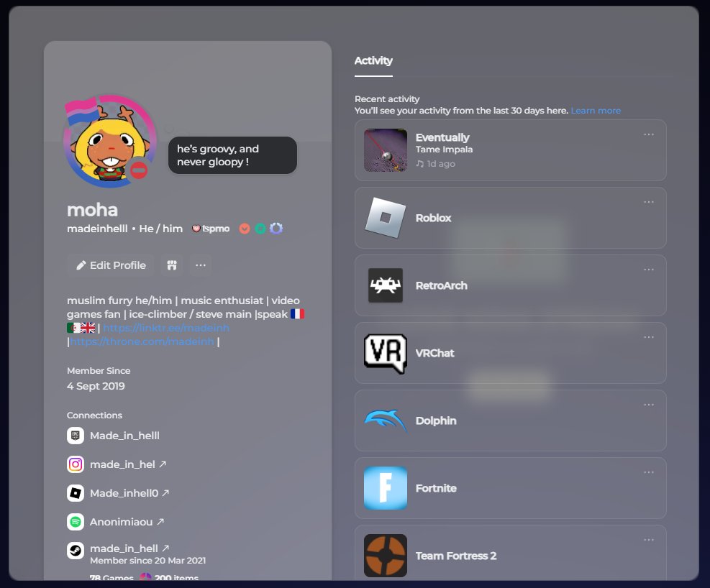This screenshot has height=588, width=710.
Task: Click the Team Fortress 2 activity title
Action: click(x=456, y=556)
